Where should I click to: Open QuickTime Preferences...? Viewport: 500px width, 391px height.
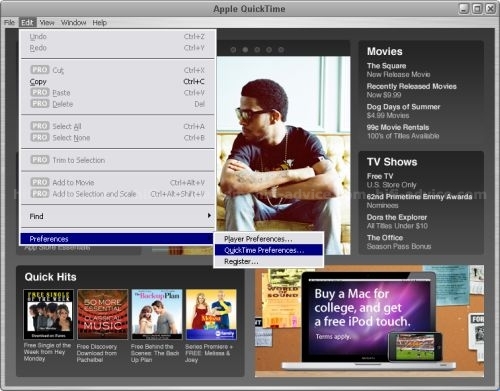[x=269, y=250]
